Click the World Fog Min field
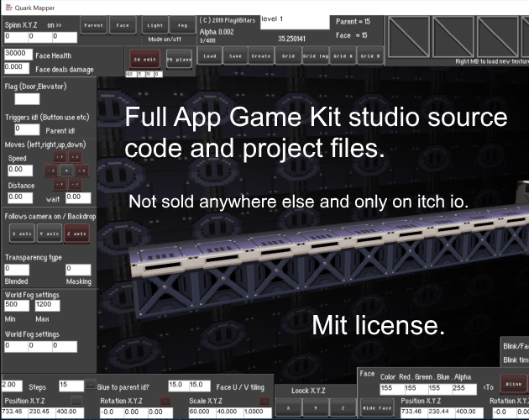The image size is (529, 420). [17, 305]
